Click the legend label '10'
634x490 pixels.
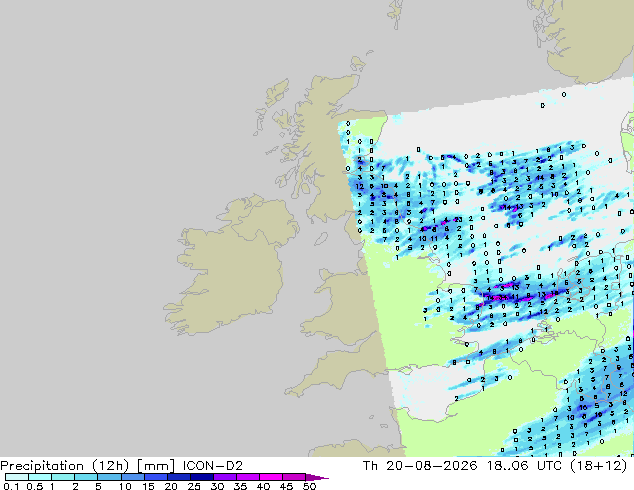click(125, 486)
